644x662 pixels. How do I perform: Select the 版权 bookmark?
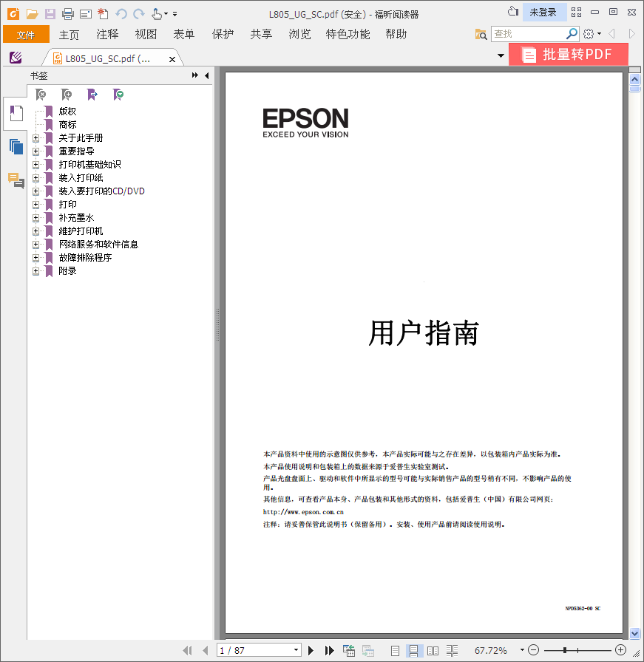point(67,112)
